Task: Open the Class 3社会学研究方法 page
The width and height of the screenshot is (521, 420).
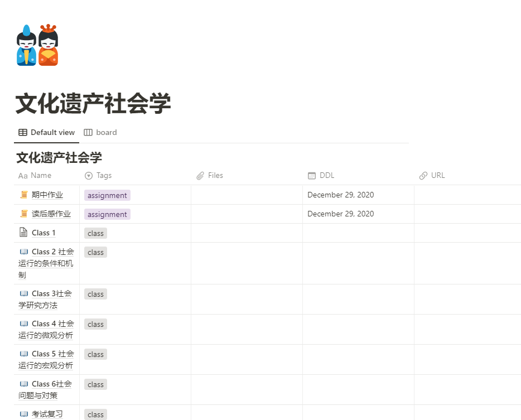Action: pos(51,294)
